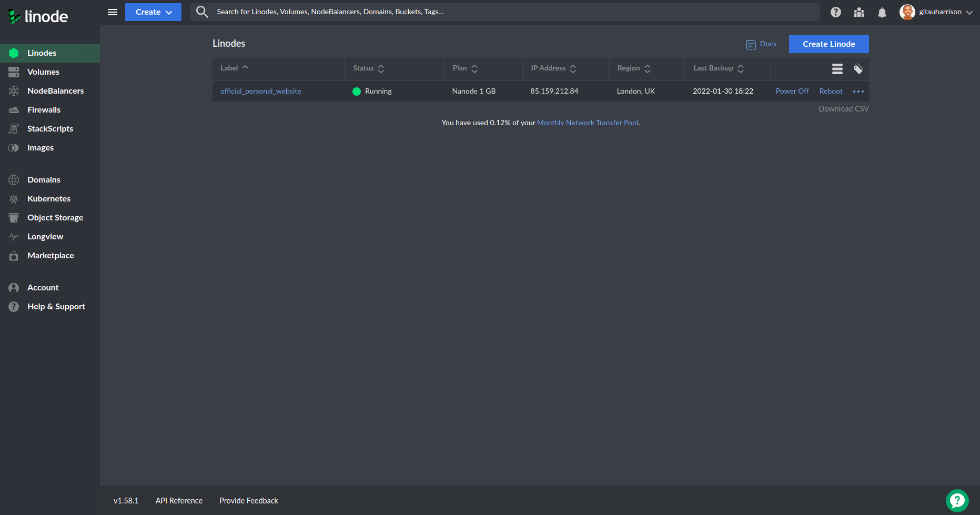Toggle summary list view icon
Screen dimensions: 980x515
[837, 69]
